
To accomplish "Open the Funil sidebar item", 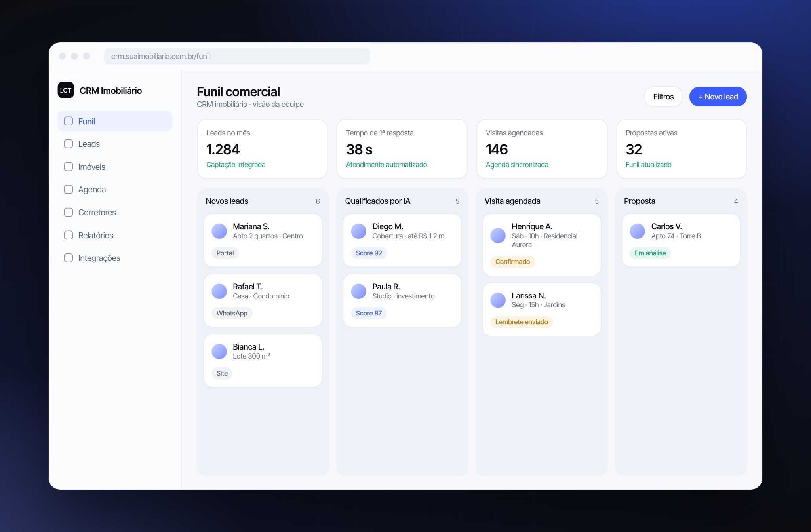I will pyautogui.click(x=115, y=121).
